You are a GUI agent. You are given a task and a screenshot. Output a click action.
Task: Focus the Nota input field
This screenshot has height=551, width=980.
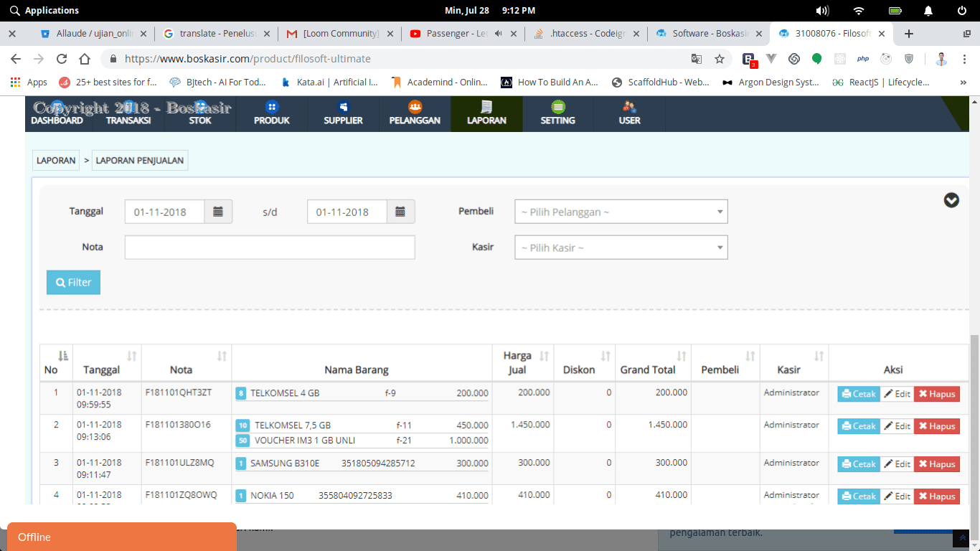tap(270, 248)
